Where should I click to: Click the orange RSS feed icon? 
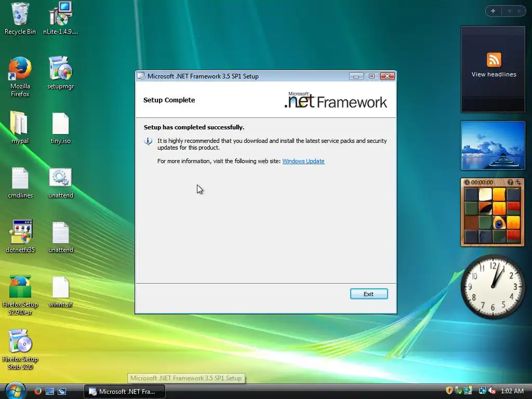(x=494, y=60)
